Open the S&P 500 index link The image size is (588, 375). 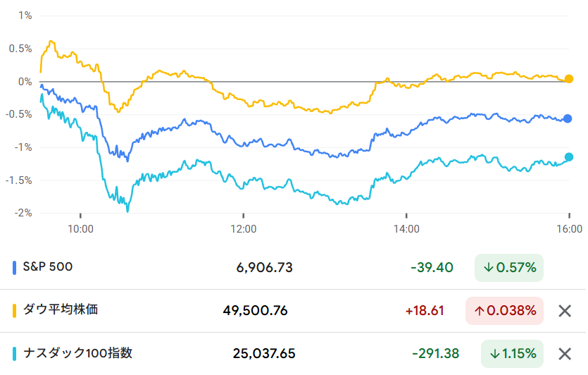48,267
